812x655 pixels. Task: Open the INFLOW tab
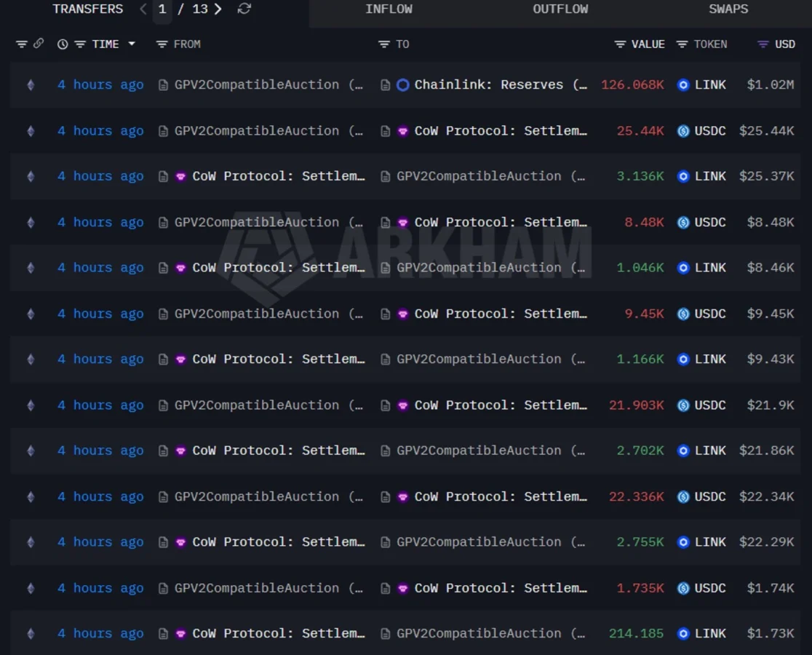pyautogui.click(x=389, y=9)
